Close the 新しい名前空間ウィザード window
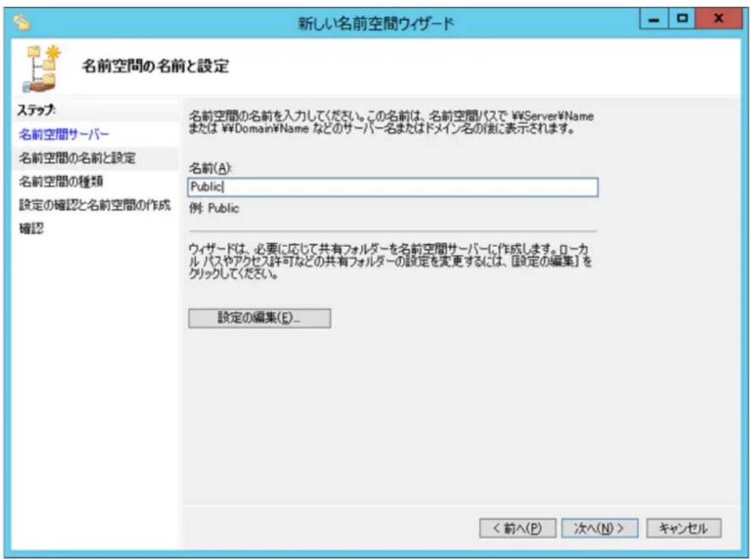The height and width of the screenshot is (560, 750). (x=718, y=19)
